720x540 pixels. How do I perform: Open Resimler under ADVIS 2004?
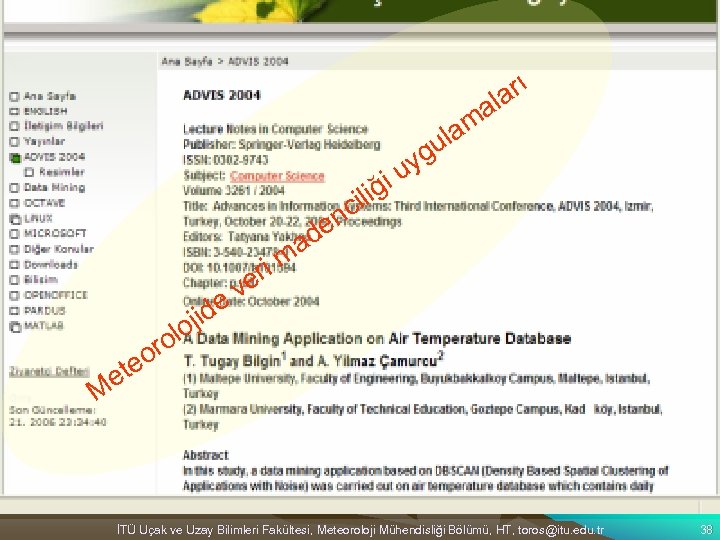[x=62, y=172]
